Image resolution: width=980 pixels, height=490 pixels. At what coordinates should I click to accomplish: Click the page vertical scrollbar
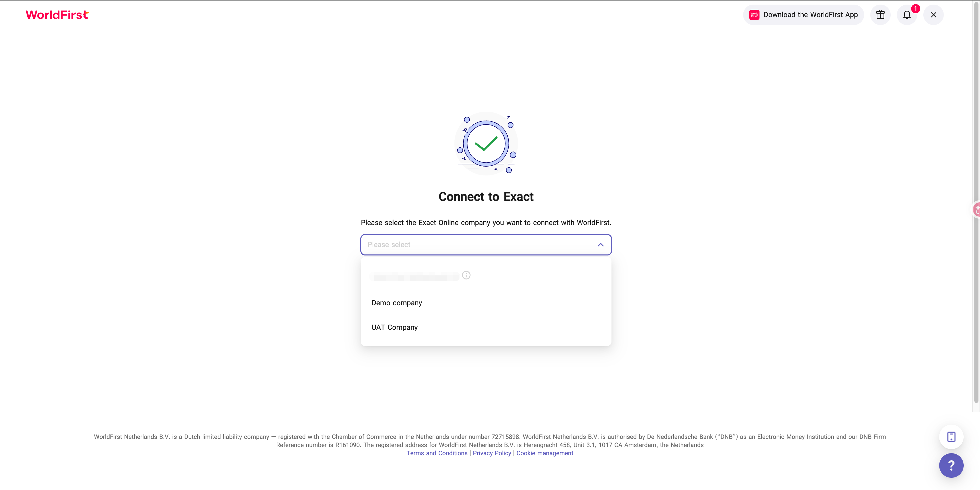[976, 202]
